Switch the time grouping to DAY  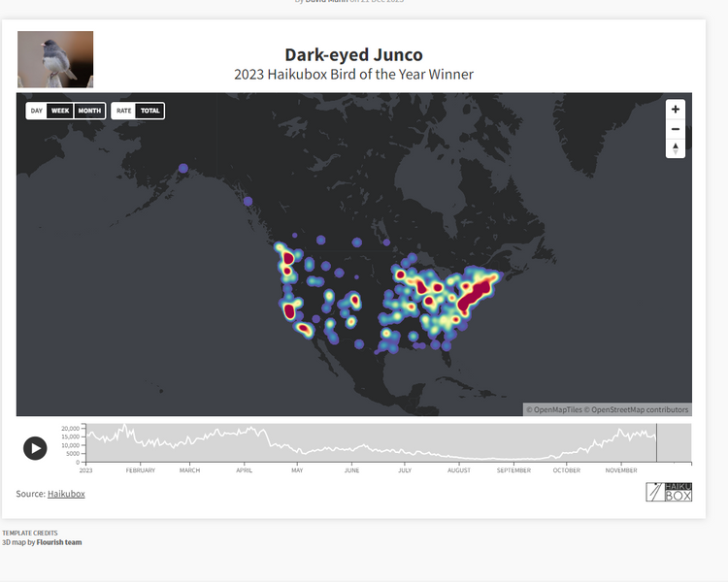[x=37, y=111]
